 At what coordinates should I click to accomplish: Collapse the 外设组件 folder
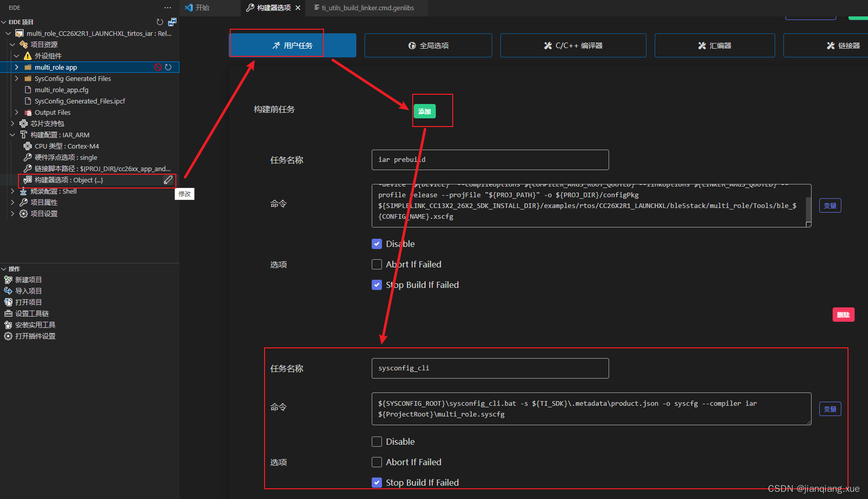pyautogui.click(x=16, y=56)
